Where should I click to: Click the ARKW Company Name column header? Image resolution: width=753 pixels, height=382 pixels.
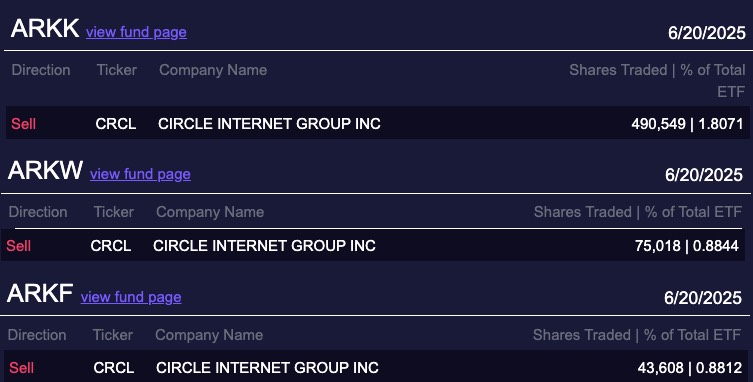210,212
